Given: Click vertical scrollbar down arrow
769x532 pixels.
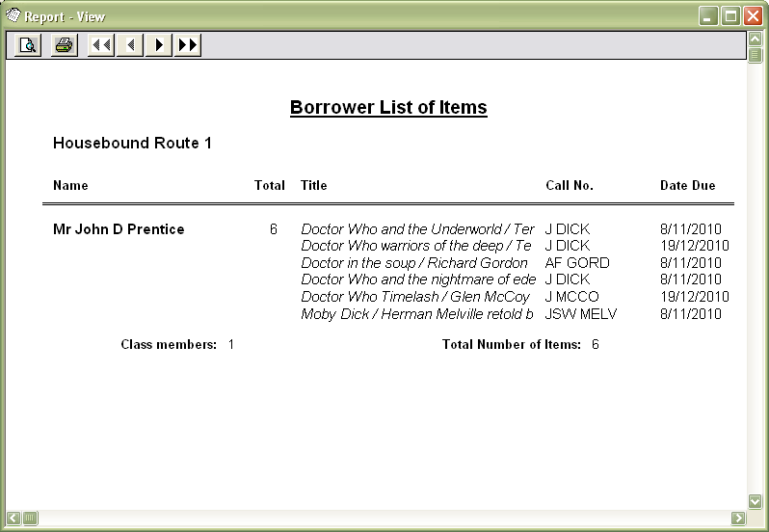Looking at the screenshot, I should coord(756,501).
